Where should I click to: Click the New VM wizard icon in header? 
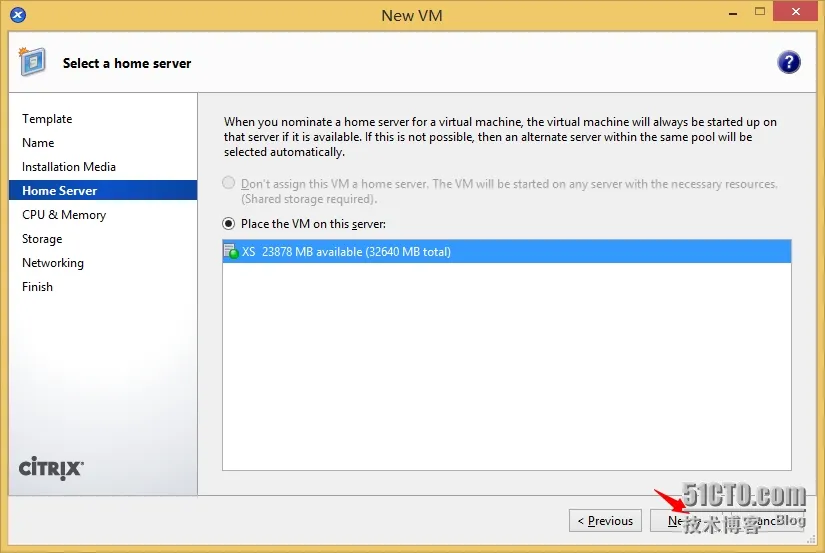(32, 62)
